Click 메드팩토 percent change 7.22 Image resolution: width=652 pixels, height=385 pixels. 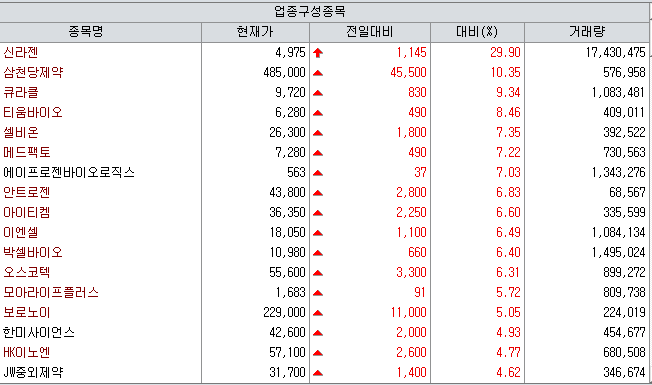tap(508, 152)
